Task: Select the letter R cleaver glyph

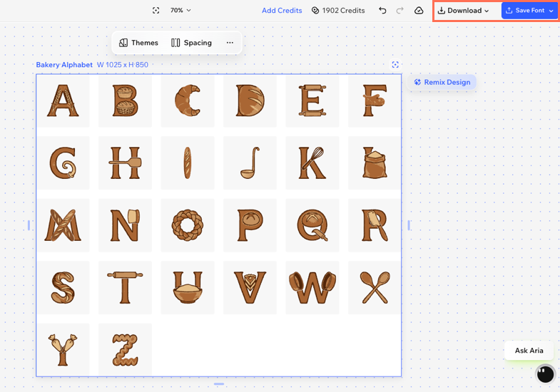Action: click(375, 225)
